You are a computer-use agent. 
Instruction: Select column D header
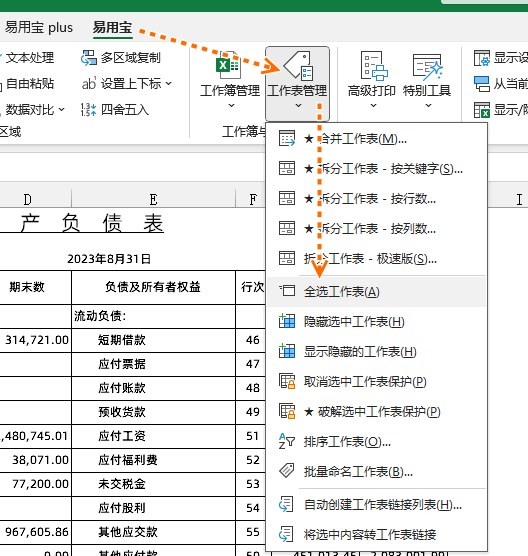tap(35, 200)
